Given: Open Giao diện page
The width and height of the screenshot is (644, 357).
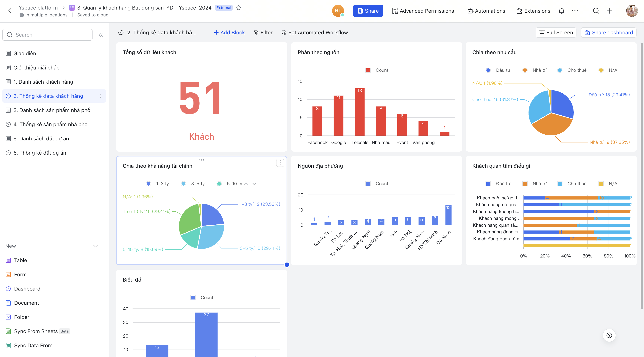Looking at the screenshot, I should pos(54,54).
